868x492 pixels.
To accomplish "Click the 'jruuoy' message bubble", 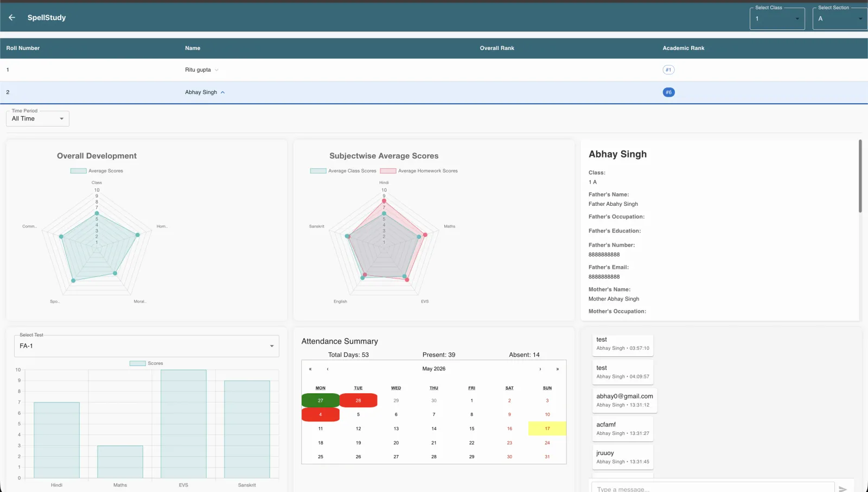I will 623,457.
